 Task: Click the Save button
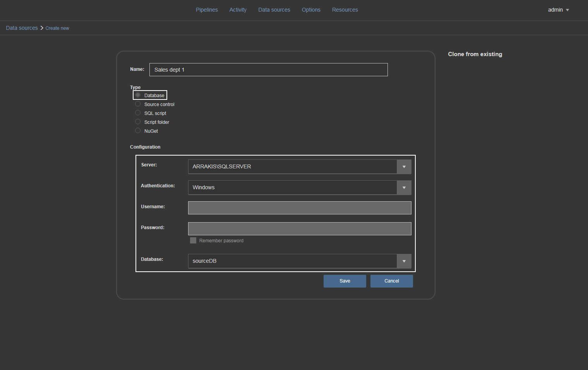345,281
